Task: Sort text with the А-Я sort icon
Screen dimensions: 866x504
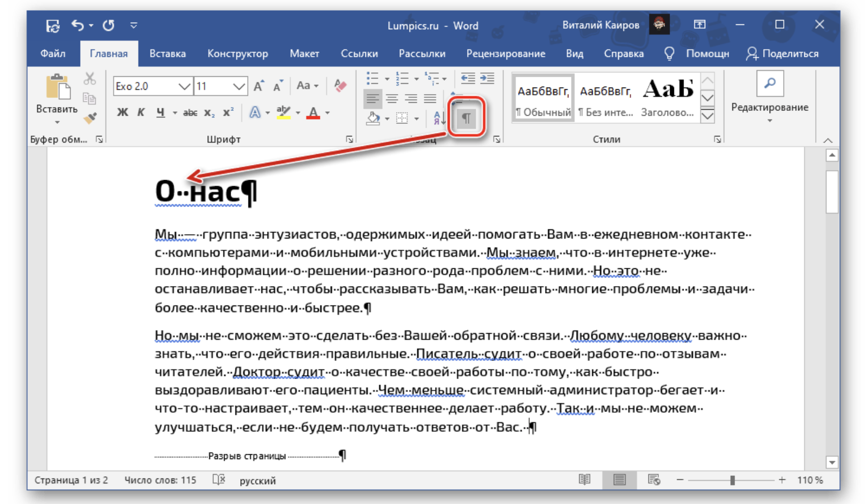Action: (439, 118)
